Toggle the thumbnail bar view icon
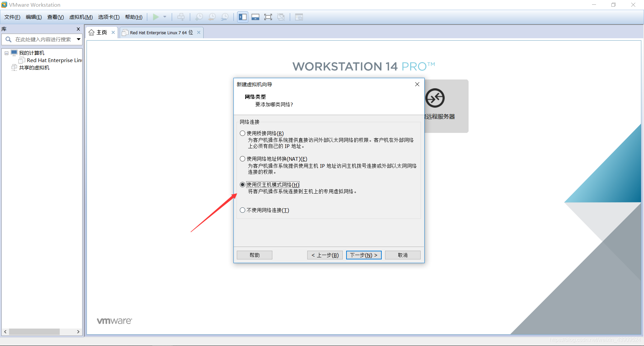Viewport: 644px width, 346px height. [255, 17]
